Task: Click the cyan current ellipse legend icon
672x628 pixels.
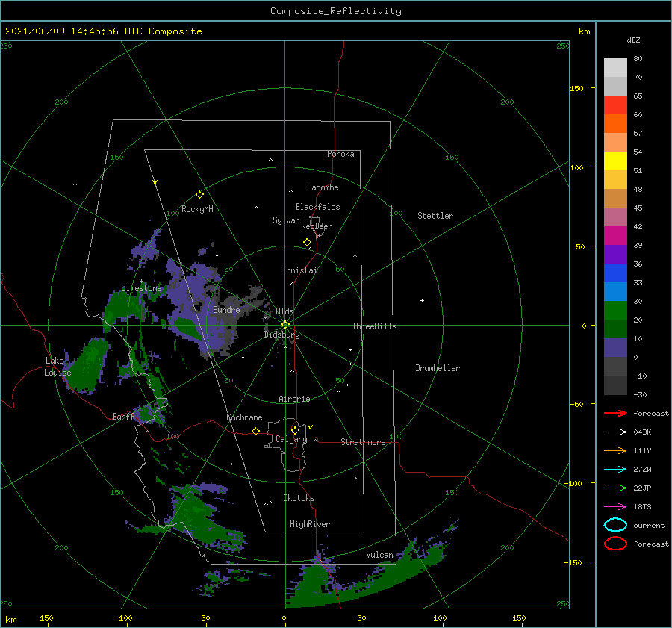Action: pos(615,525)
